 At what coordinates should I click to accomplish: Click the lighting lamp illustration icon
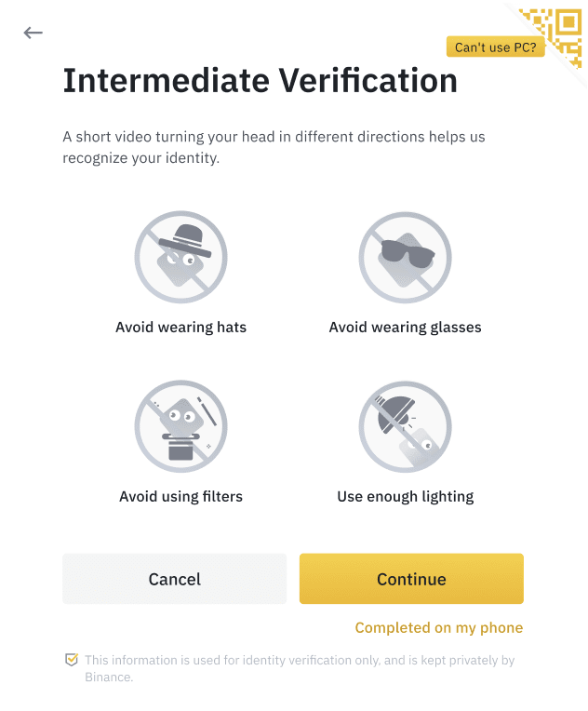point(406,426)
